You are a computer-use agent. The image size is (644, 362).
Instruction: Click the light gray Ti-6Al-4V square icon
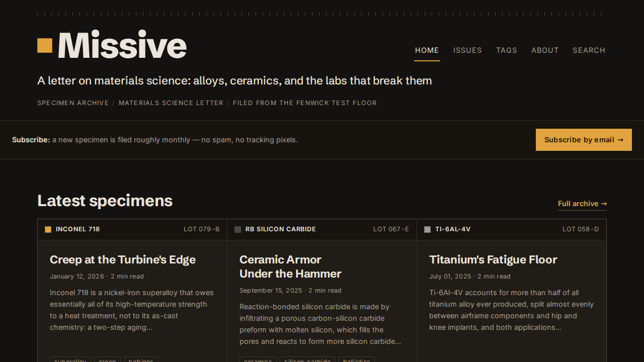click(427, 229)
